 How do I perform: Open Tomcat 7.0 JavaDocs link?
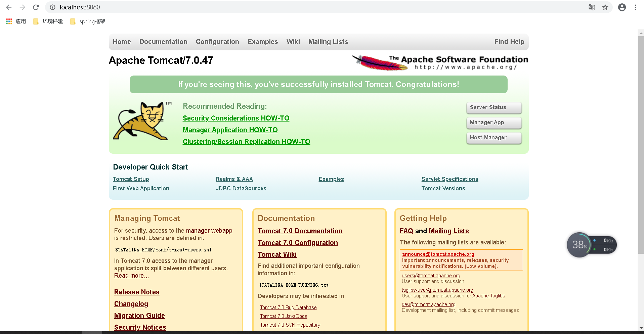pos(284,316)
